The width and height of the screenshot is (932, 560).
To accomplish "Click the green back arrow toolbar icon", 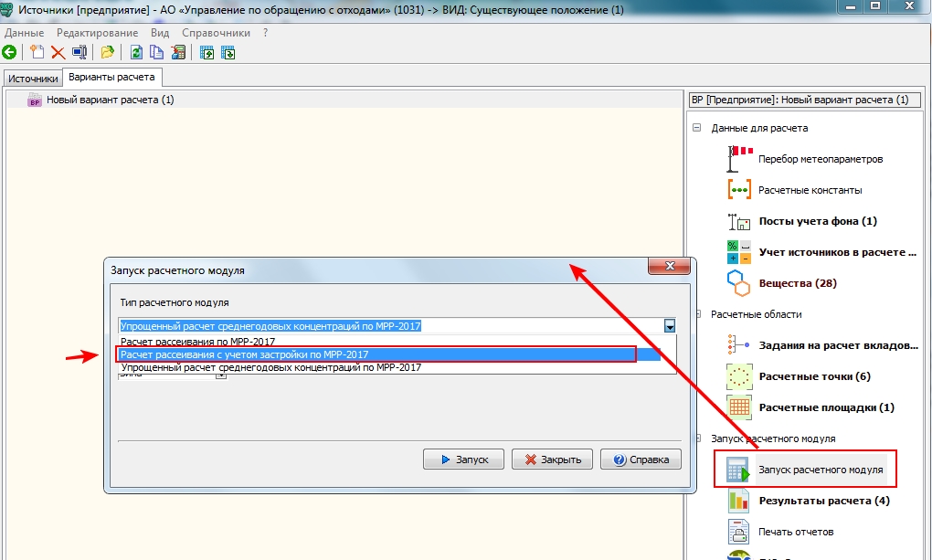I will (x=9, y=52).
